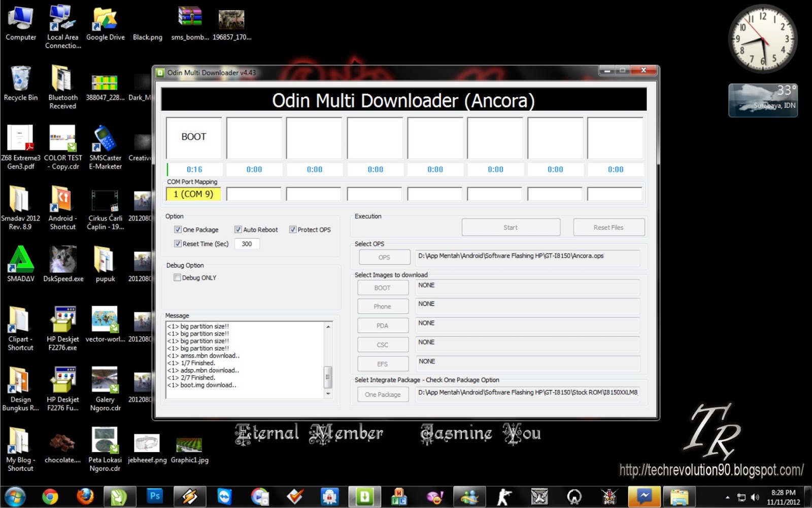The width and height of the screenshot is (812, 508).
Task: Click the BOOT image select button
Action: click(x=383, y=288)
